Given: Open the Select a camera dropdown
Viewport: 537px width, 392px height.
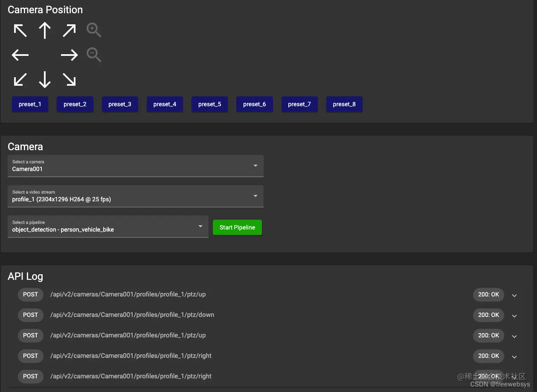Looking at the screenshot, I should click(136, 166).
